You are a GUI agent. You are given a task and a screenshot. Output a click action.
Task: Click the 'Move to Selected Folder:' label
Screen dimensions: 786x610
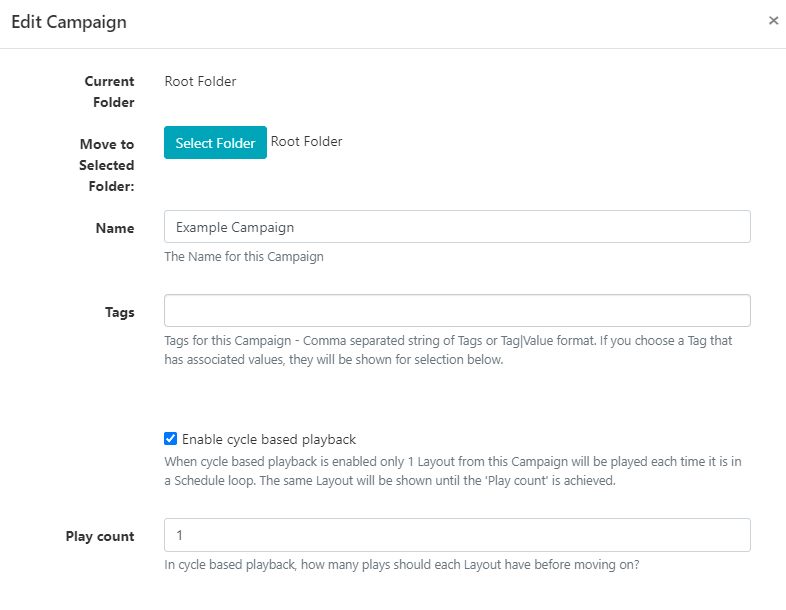(106, 165)
